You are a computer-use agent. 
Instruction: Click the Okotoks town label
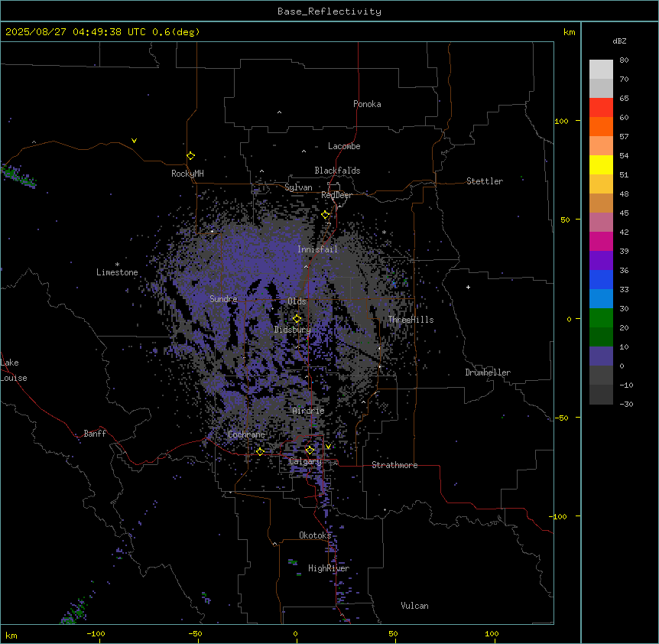point(315,535)
